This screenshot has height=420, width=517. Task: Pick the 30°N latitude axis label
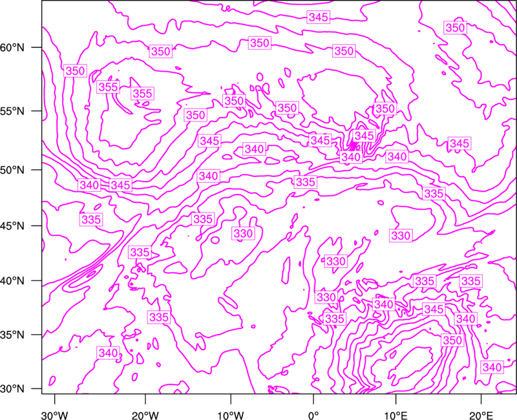tap(12, 388)
